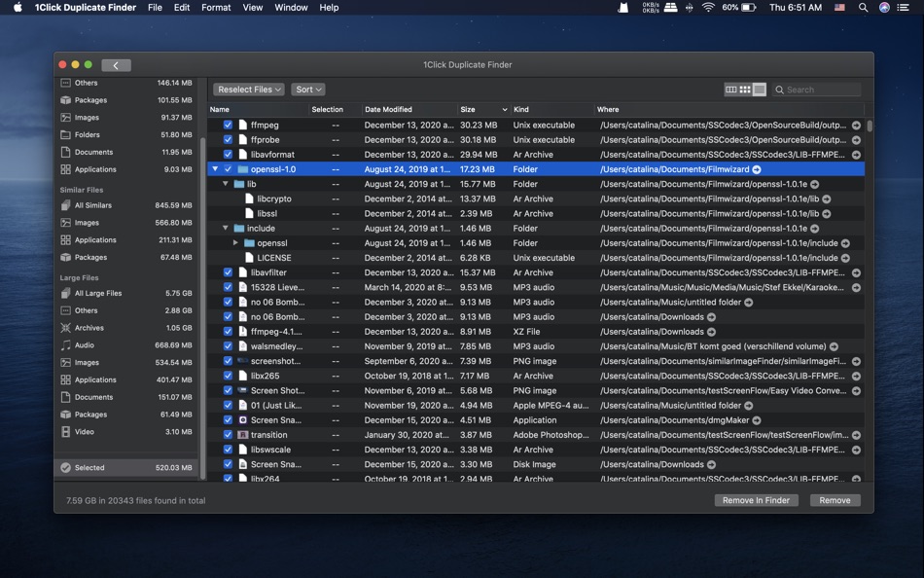Uncheck the libx265 checkbox
The image size is (924, 578).
(x=228, y=376)
